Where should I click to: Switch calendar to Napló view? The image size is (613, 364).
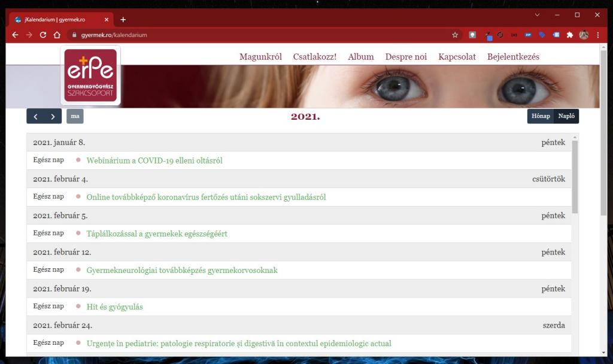[566, 116]
